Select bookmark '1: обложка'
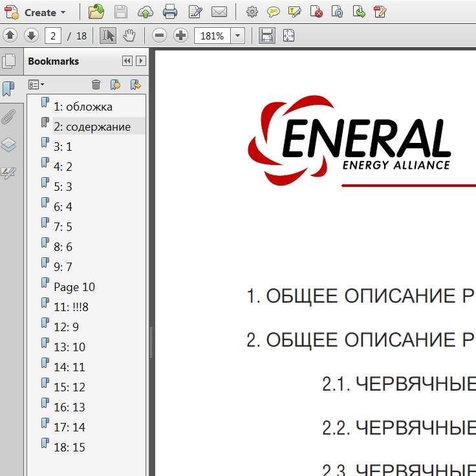Screen dimensions: 476x476 tap(83, 107)
